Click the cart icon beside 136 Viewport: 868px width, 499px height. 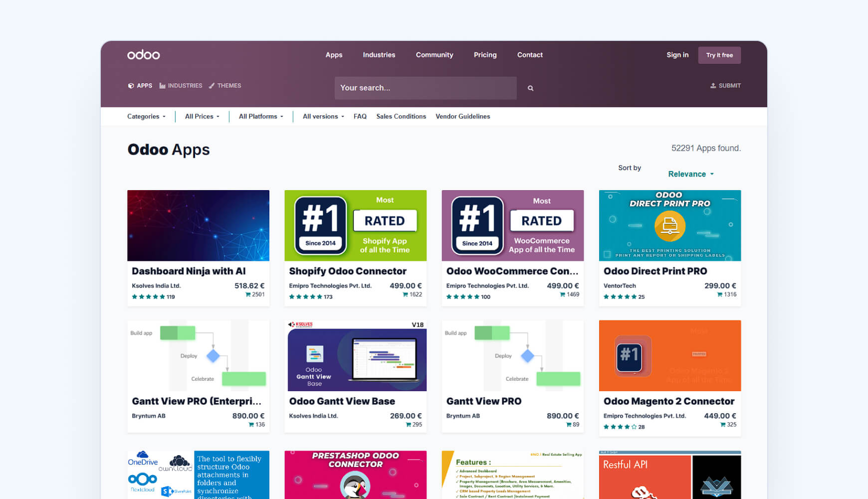click(251, 425)
